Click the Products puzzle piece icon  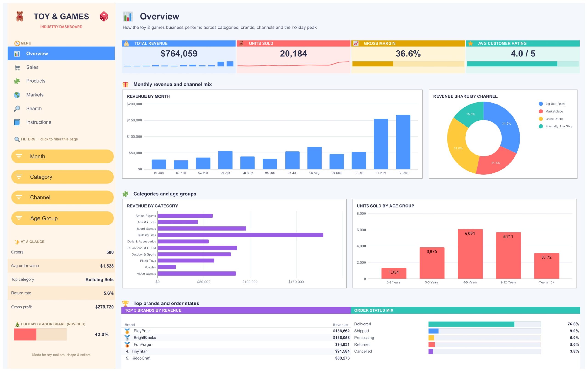tap(17, 81)
